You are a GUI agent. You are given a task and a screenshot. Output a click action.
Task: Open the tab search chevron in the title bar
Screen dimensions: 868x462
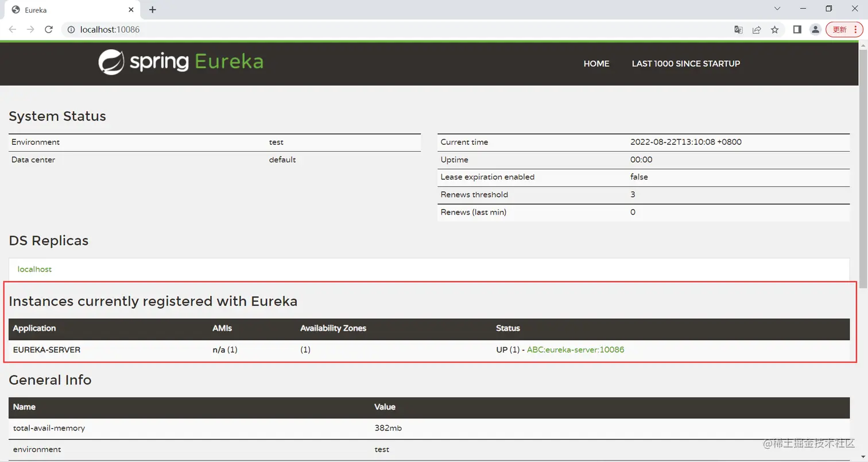[777, 9]
